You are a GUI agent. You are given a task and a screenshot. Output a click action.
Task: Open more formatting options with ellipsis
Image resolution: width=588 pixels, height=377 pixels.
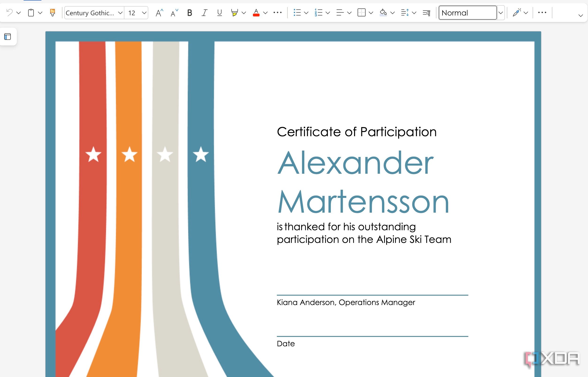[278, 13]
